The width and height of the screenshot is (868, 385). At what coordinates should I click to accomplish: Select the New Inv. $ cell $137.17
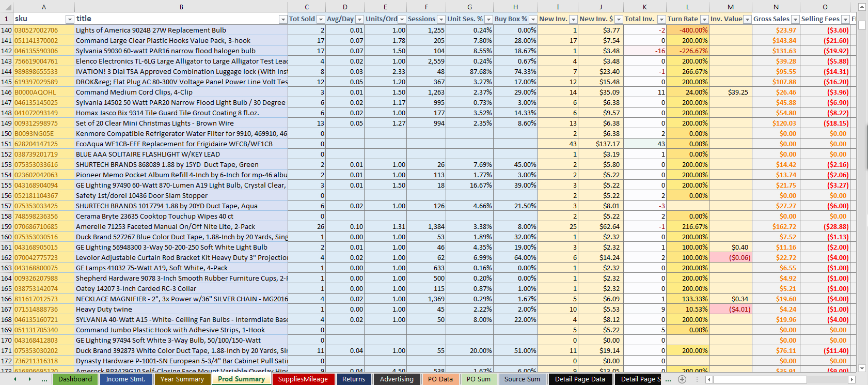tap(601, 144)
